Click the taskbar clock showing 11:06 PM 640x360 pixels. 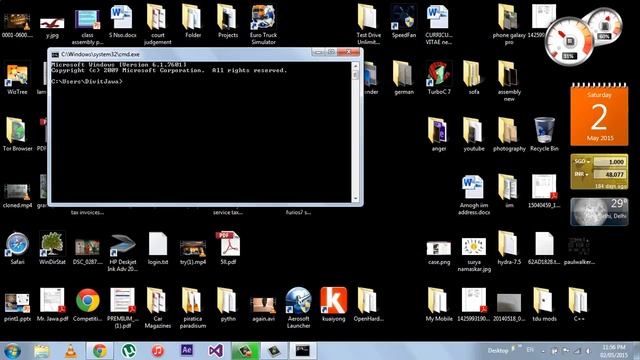613,351
